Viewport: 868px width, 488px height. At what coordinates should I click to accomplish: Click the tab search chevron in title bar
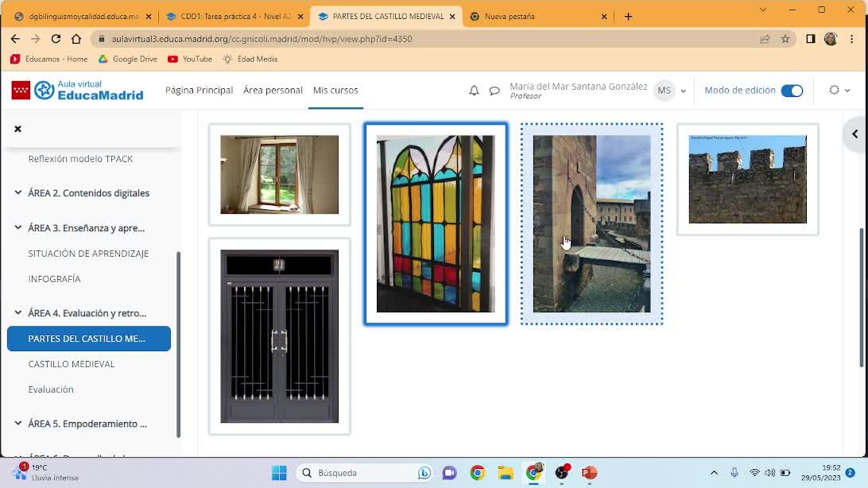pyautogui.click(x=763, y=10)
